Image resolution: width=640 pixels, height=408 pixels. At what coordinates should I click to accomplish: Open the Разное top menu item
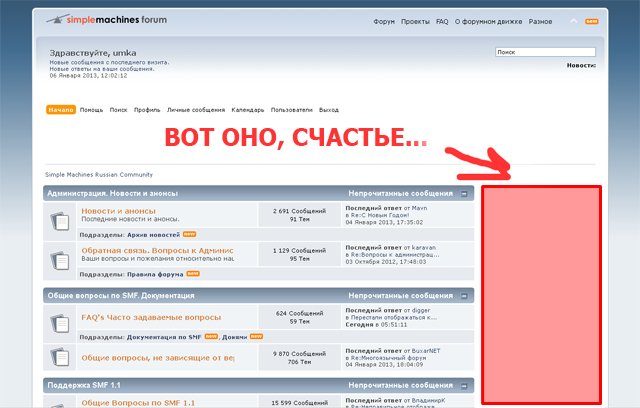[x=540, y=22]
